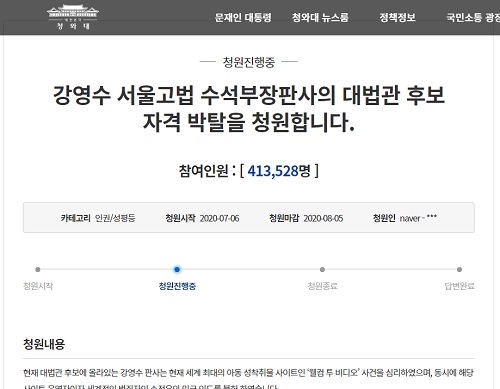Click the 청원시작 step label under the progress bar
This screenshot has height=389, width=500.
pos(38,286)
